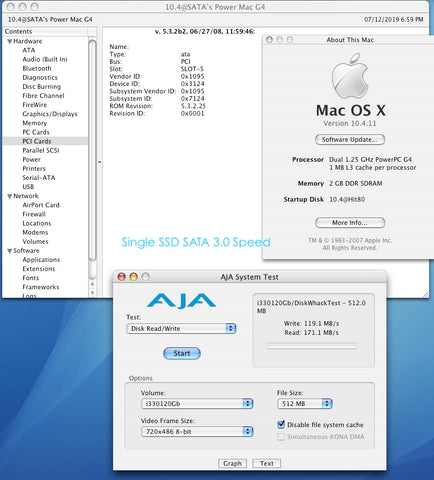Click the Contents column header
434x480 pixels.
45,32
